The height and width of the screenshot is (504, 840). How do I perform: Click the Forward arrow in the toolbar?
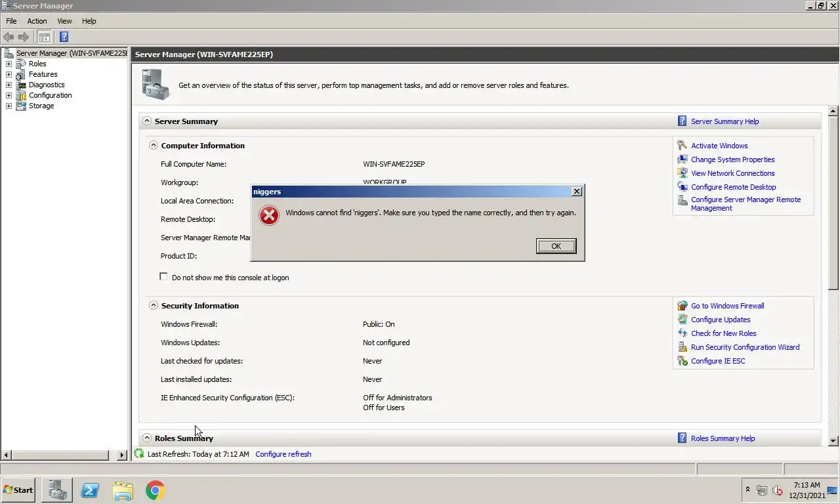(24, 37)
